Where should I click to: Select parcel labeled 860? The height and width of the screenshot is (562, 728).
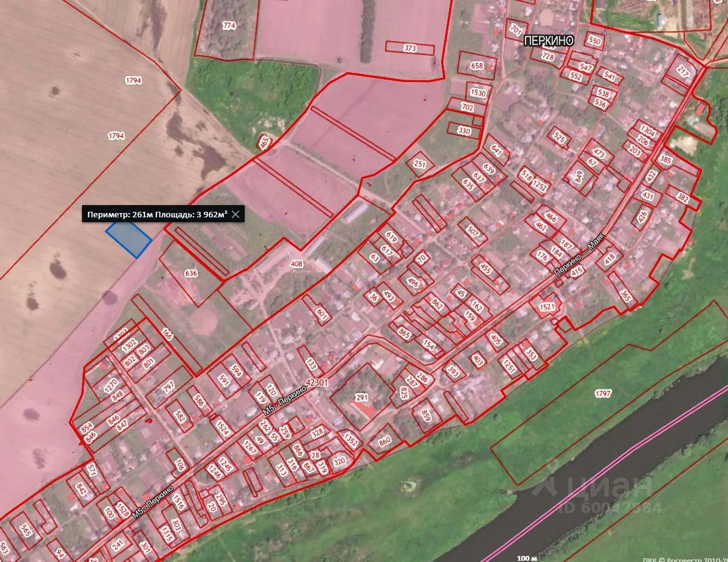pyautogui.click(x=384, y=442)
